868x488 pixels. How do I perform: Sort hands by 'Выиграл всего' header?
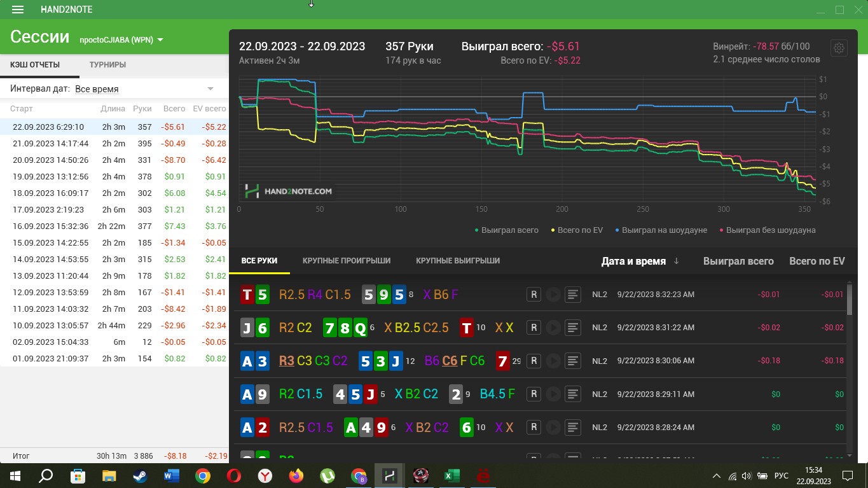pyautogui.click(x=738, y=261)
